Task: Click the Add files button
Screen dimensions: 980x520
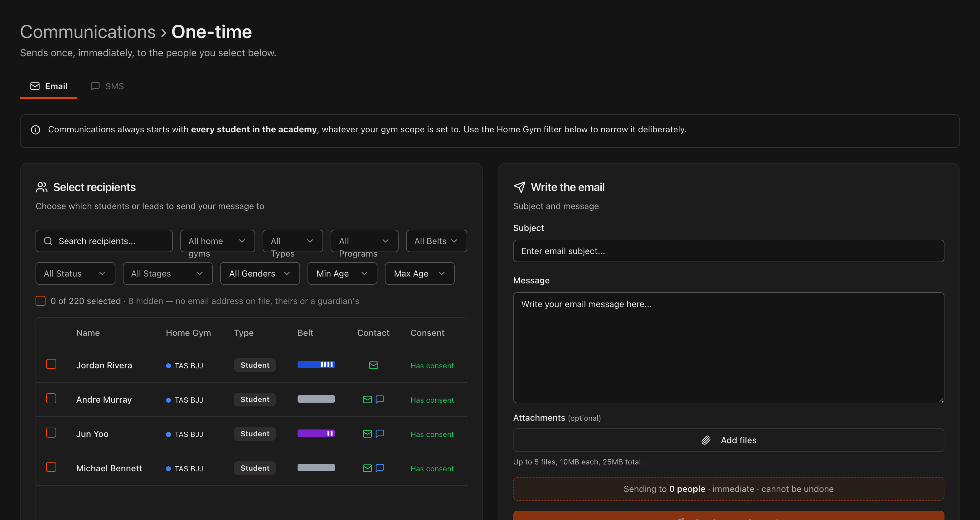Action: coord(729,440)
